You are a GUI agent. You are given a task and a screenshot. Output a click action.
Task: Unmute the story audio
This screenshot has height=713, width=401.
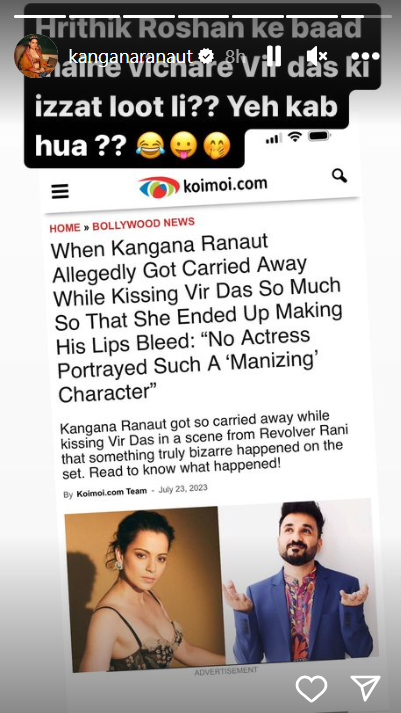[317, 56]
